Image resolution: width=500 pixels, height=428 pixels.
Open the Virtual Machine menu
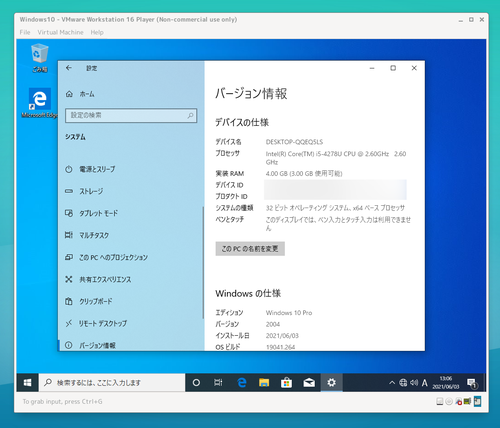tap(60, 32)
